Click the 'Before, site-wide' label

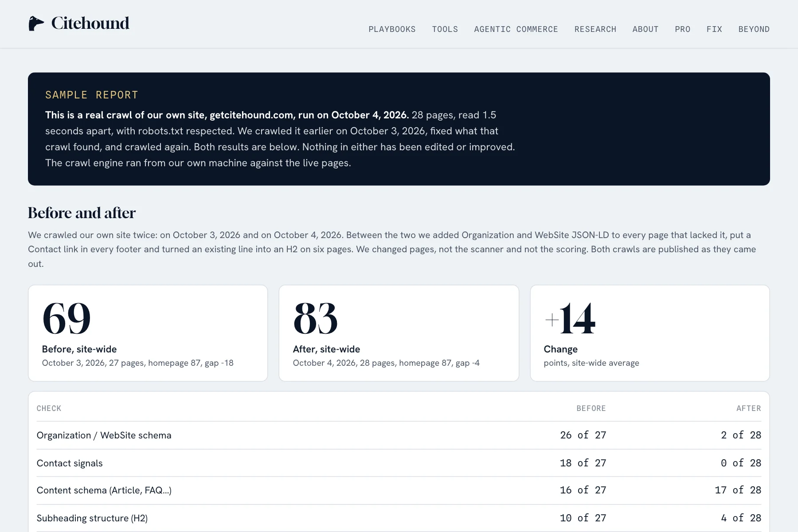click(x=79, y=349)
